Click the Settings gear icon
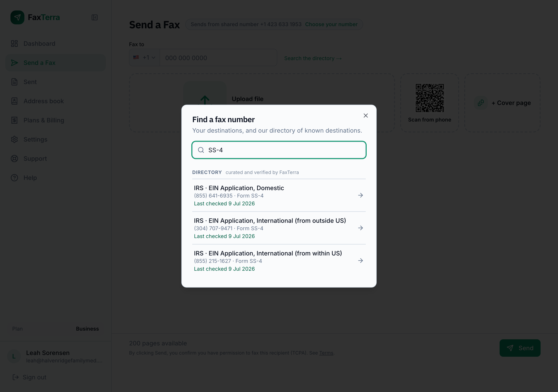The image size is (558, 392). tap(14, 139)
